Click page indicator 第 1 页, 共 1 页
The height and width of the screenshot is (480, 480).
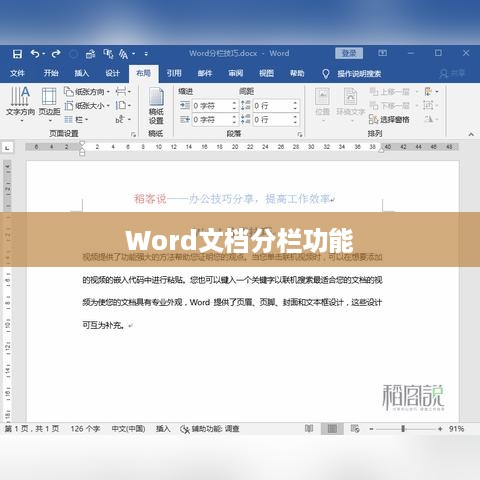point(32,429)
